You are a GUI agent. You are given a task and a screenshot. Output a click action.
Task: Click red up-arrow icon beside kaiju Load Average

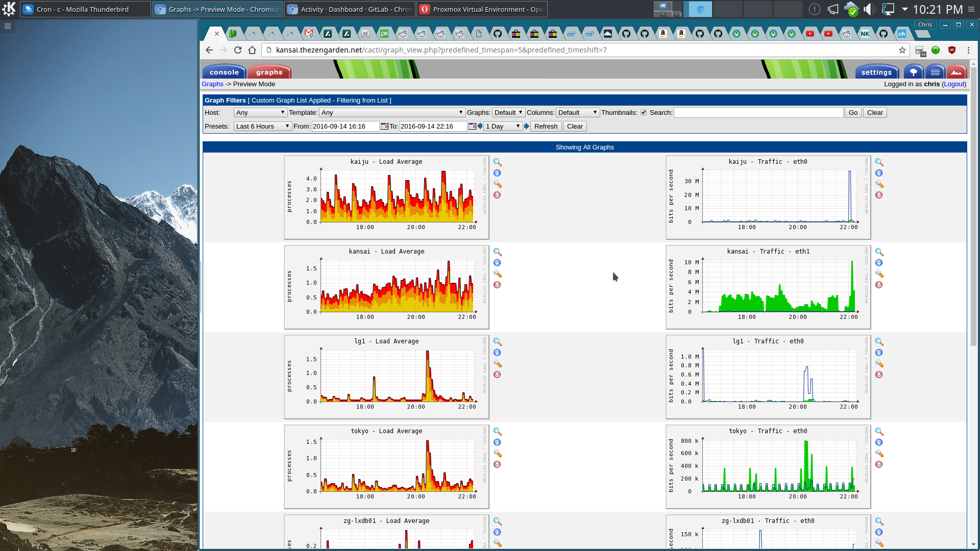pos(497,195)
